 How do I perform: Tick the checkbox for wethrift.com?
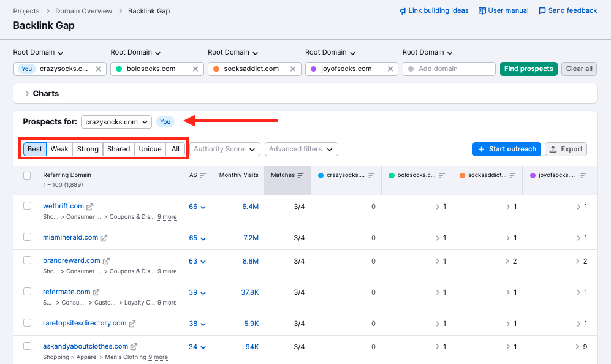point(27,206)
